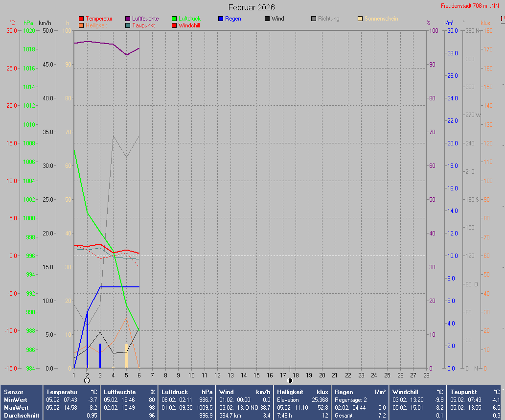Screen dimensions: 505x420
Task: Click the new moon icon near day 17
Action: coord(290,380)
